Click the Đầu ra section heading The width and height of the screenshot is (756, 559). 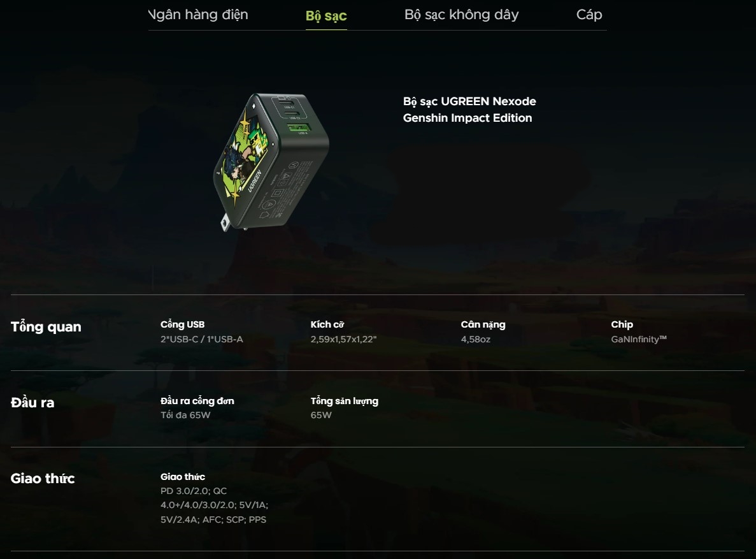[32, 403]
